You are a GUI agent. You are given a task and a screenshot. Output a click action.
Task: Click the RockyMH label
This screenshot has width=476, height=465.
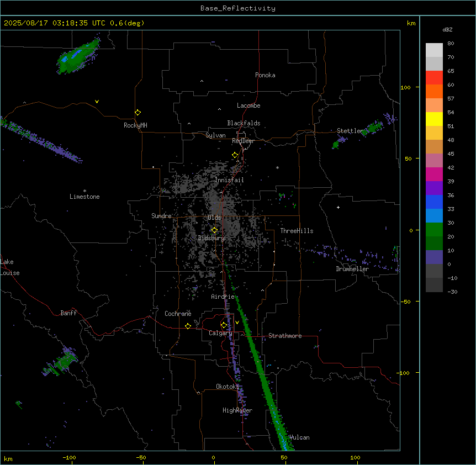tap(135, 125)
